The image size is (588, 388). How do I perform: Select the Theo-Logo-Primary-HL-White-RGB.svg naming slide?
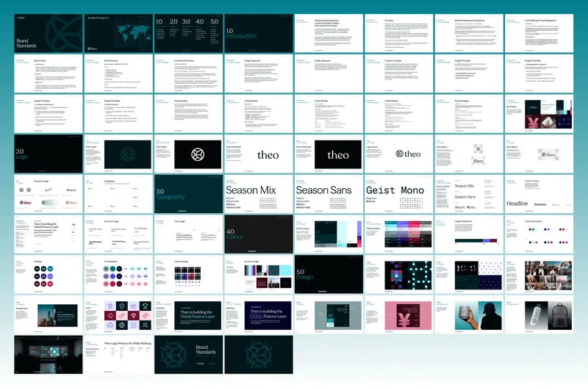118,355
